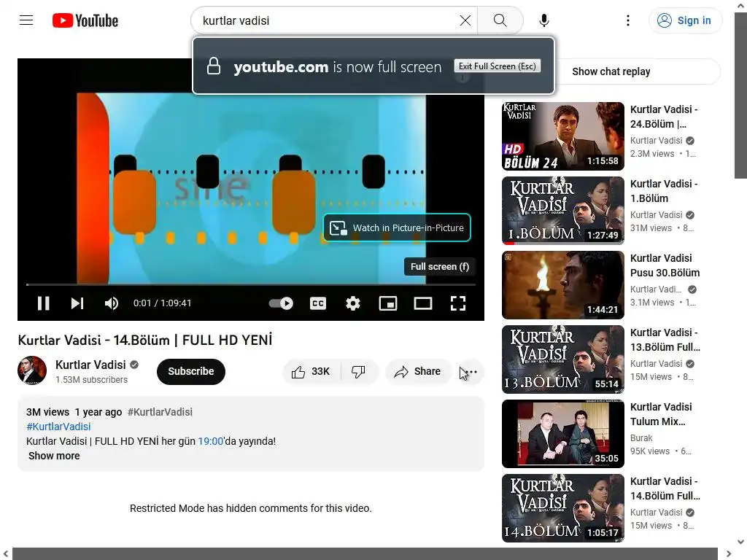This screenshot has height=560, width=747.
Task: Open title Kurtlar Vadisi Tulum Mix
Action: click(661, 414)
